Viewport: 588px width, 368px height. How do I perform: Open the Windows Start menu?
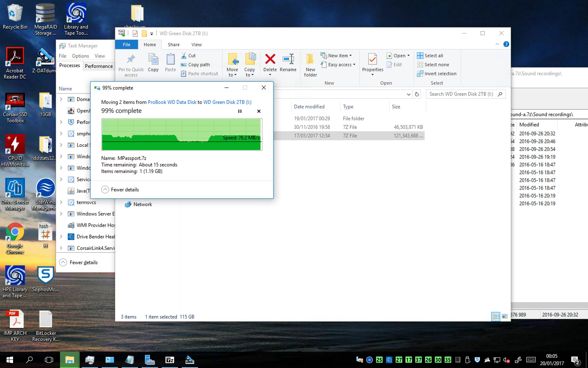pos(10,360)
